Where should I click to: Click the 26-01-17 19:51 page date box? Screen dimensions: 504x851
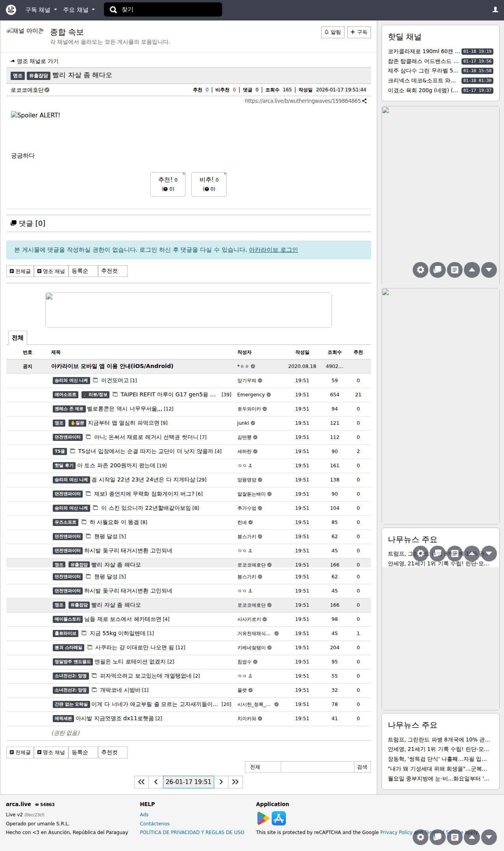pyautogui.click(x=189, y=782)
